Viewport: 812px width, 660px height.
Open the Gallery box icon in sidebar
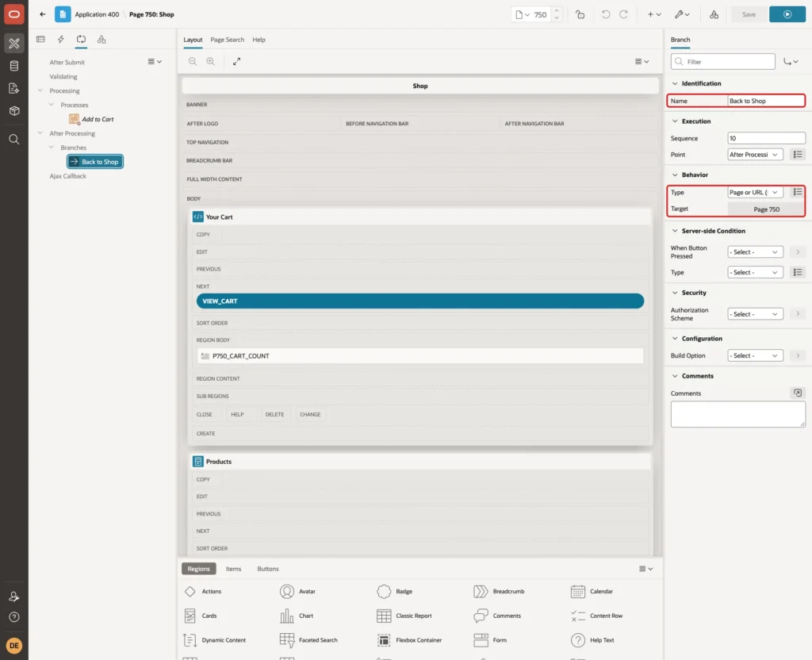(x=14, y=110)
